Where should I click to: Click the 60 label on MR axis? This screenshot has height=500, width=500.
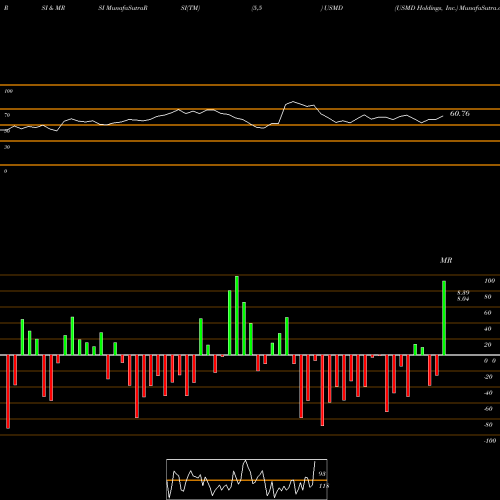coord(488,313)
